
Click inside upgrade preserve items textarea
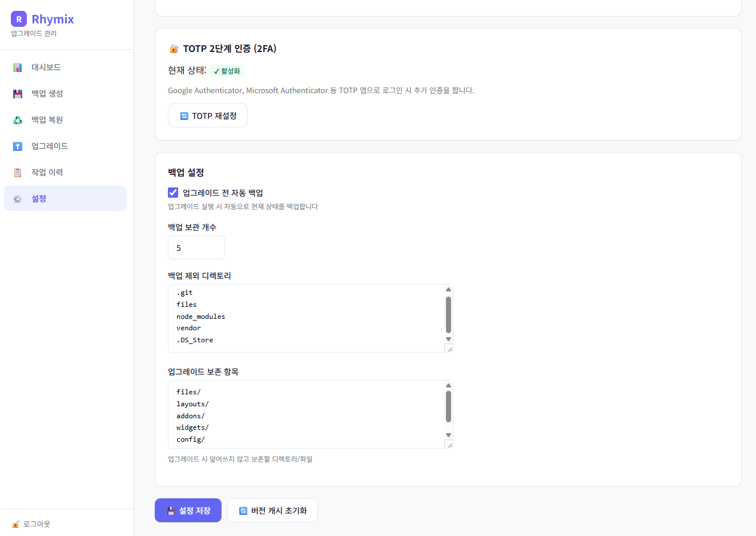[x=306, y=414]
